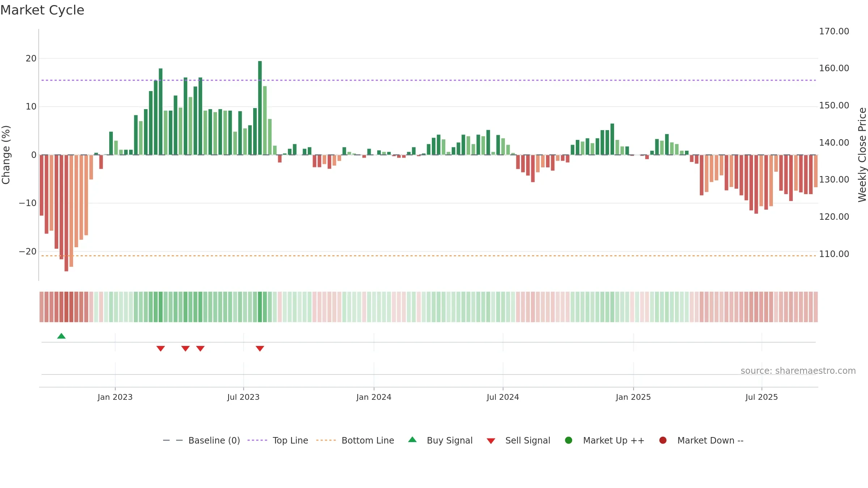Click the Bottom Line orange dotted swatch
This screenshot has width=868, height=488.
tap(326, 440)
